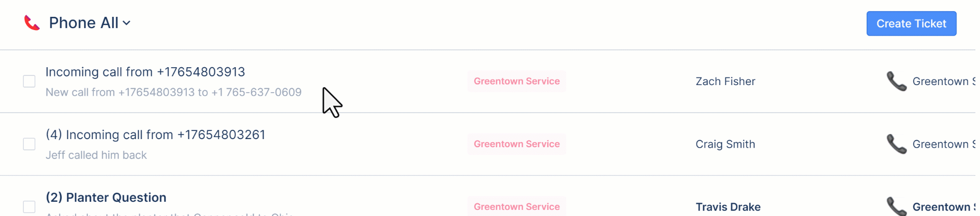Click phone channel icon in Zach Fisher row

click(x=896, y=81)
